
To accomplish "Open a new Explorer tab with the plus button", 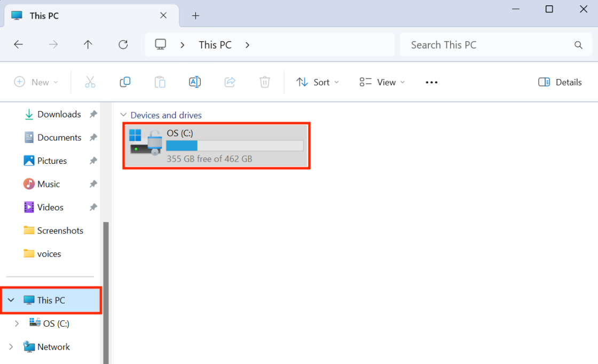I will (x=195, y=15).
